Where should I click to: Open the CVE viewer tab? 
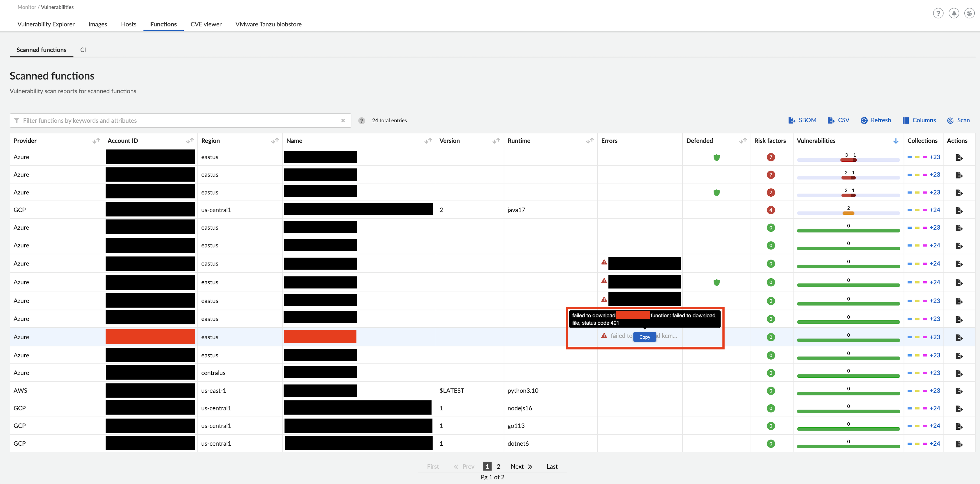tap(206, 24)
